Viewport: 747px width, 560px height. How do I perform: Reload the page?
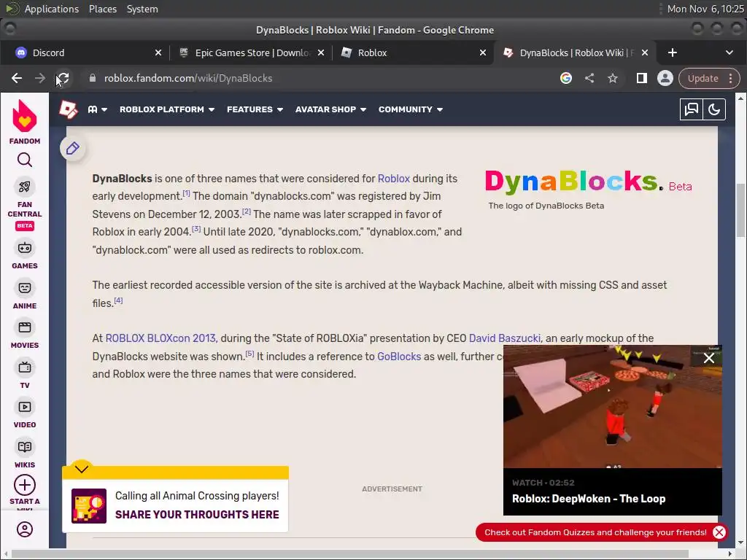[63, 78]
